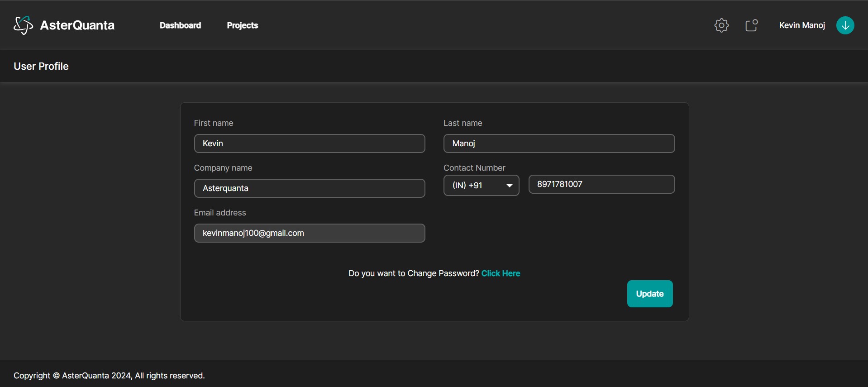
Task: Click the Contact Number label
Action: click(474, 168)
